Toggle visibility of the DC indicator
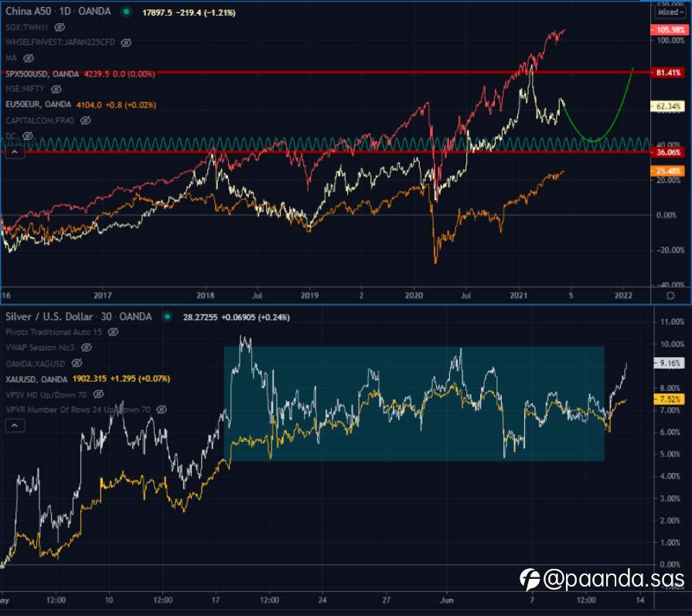Viewport: 692px width, 616px height. (x=28, y=136)
